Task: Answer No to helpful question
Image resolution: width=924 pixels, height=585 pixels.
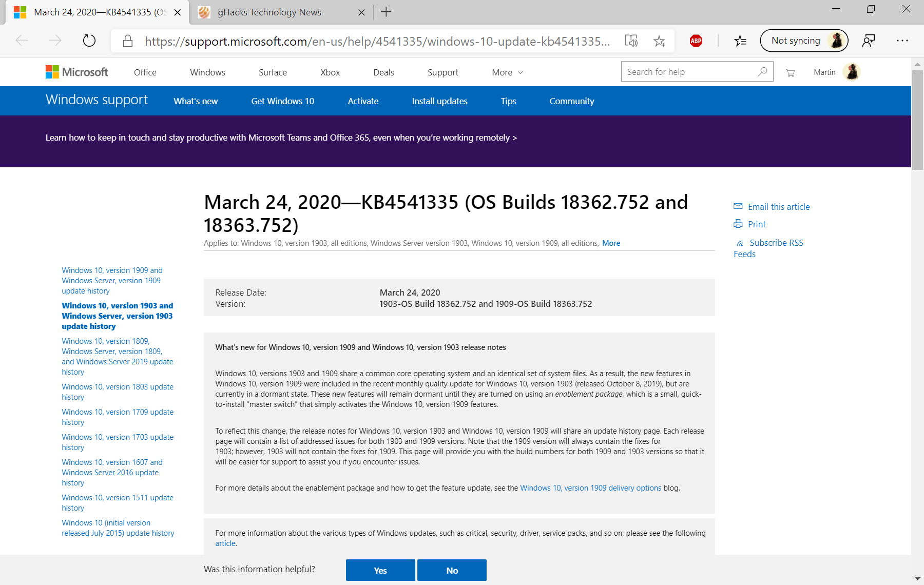Action: click(452, 570)
